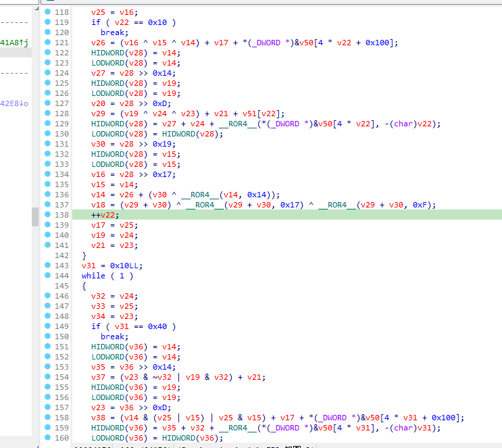
Task: Toggle breakpoint dot on line 158
Action: coord(48,418)
